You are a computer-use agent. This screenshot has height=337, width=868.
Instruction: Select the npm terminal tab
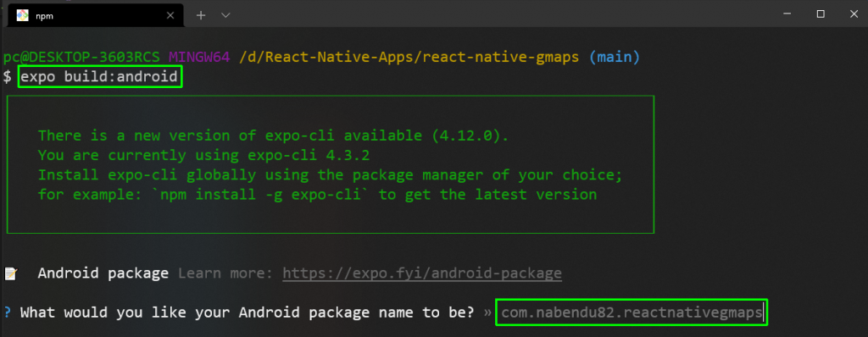pyautogui.click(x=95, y=15)
